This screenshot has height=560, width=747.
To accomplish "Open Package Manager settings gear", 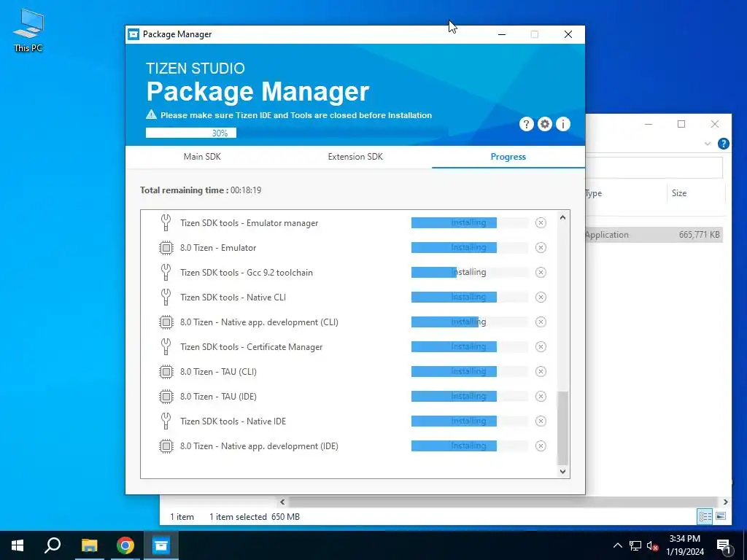I will click(x=544, y=124).
